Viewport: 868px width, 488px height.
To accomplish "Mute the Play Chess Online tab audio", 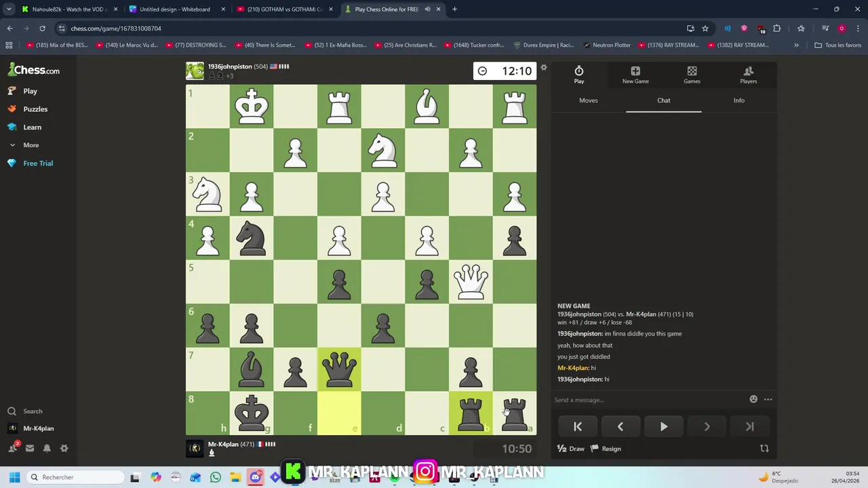I will (427, 9).
